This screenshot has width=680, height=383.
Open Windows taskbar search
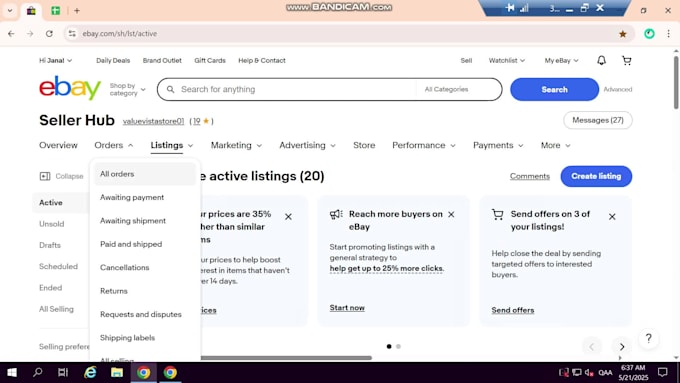38,372
